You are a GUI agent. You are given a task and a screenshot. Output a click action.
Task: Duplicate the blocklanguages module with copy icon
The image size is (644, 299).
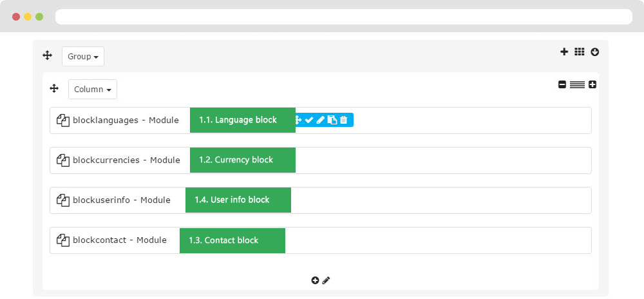pos(332,120)
